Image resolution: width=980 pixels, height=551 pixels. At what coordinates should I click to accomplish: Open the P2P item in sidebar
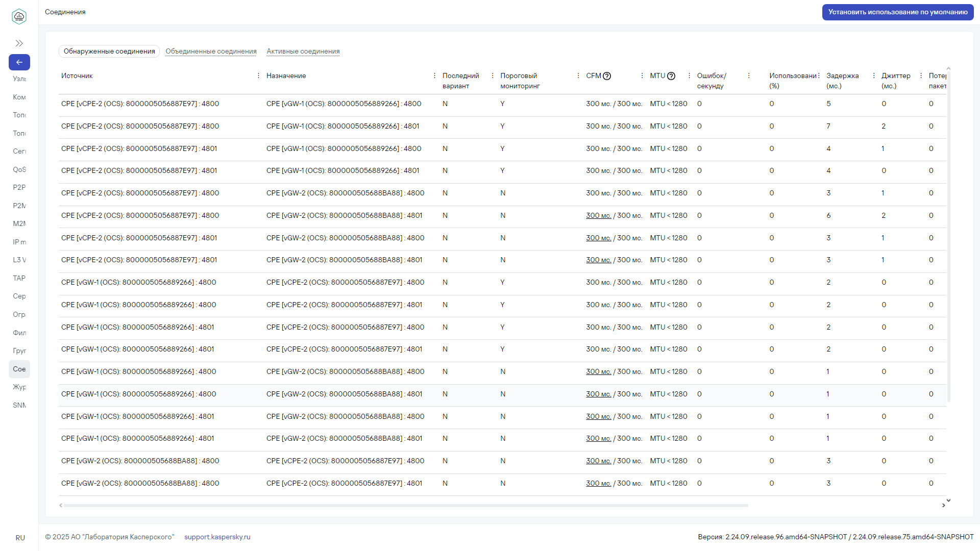pos(19,187)
